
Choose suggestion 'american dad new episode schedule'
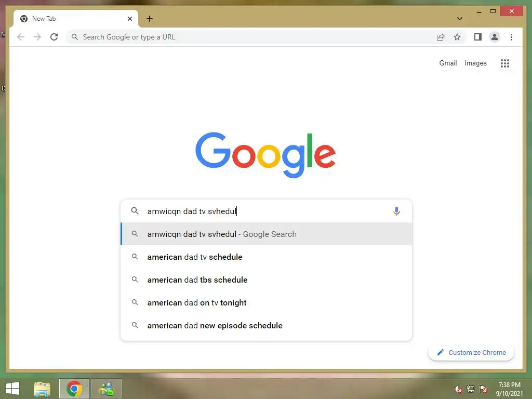pos(267,326)
